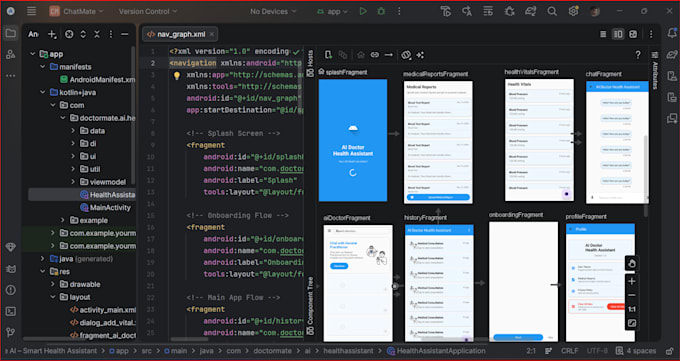The height and width of the screenshot is (361, 680).
Task: Open the Hosts side tab
Action: tap(310, 63)
